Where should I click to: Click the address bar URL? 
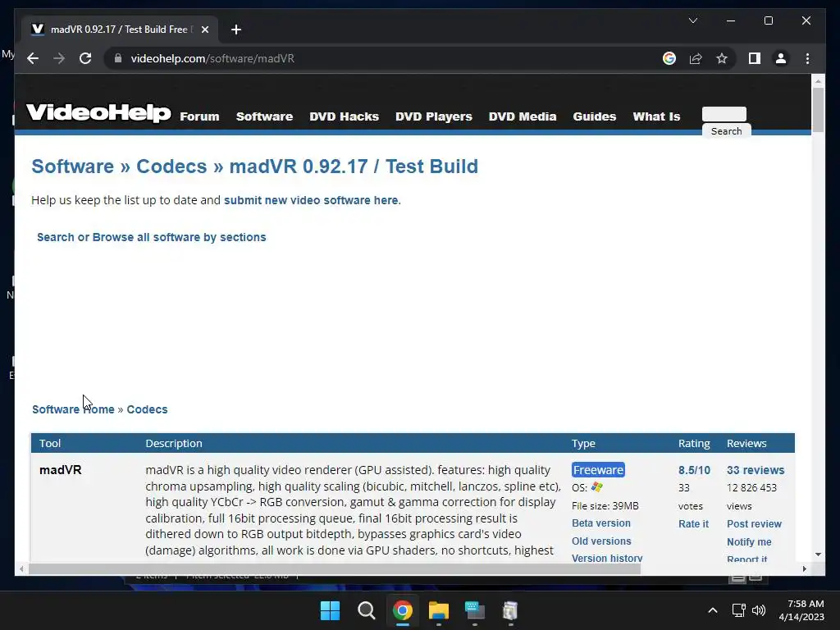point(212,58)
